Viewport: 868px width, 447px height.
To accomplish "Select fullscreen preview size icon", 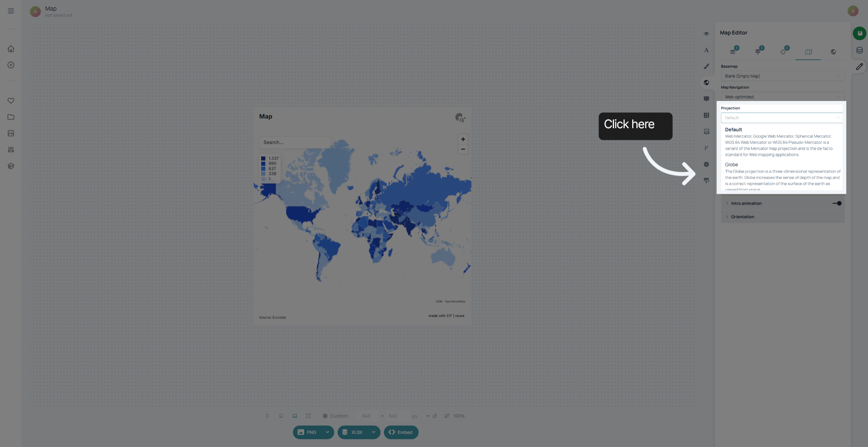I will click(x=308, y=416).
